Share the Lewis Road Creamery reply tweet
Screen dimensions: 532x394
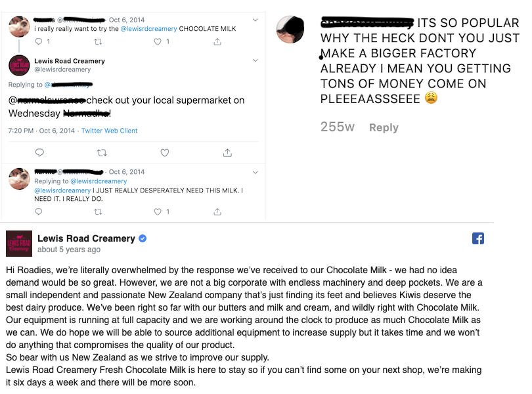tap(227, 152)
